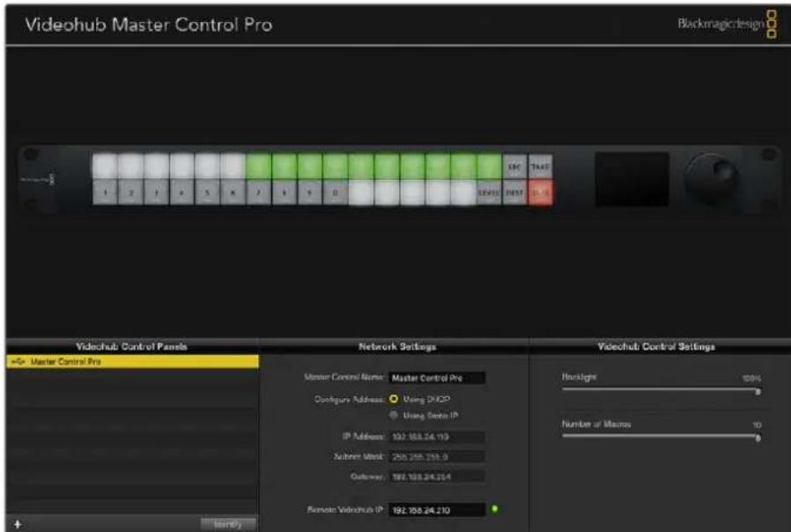791x532 pixels.
Task: Click the Subnet Mask field
Action: (437, 457)
